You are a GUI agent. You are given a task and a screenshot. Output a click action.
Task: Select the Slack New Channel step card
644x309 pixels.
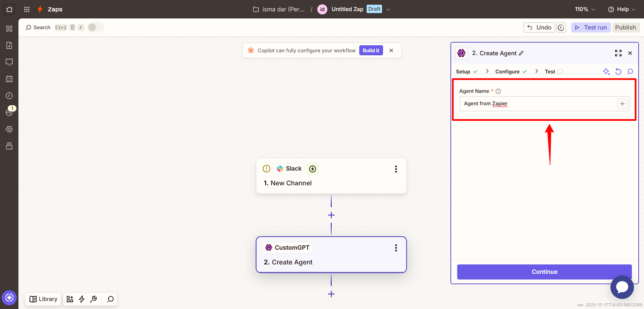tap(331, 176)
